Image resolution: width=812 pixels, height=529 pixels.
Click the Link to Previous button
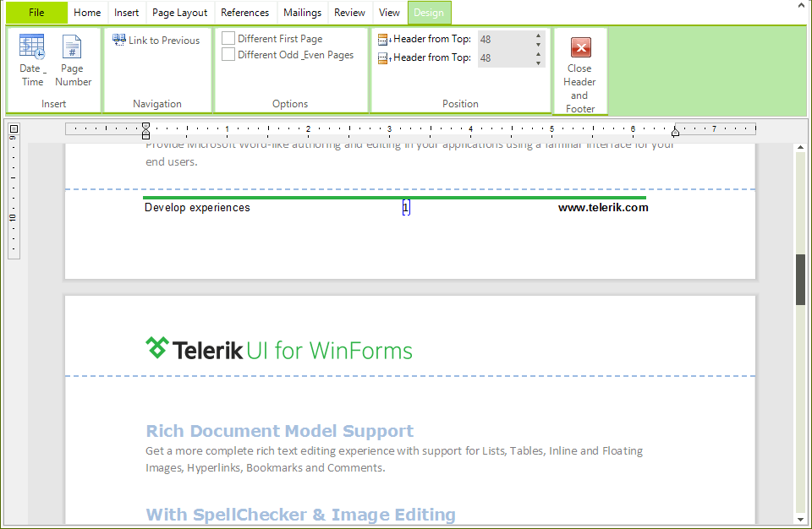click(x=156, y=41)
